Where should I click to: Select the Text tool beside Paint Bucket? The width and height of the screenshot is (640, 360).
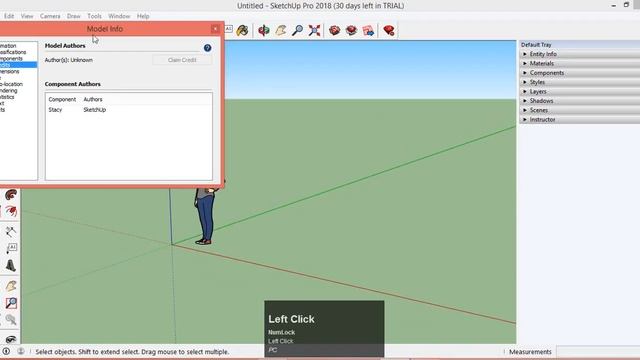click(229, 29)
